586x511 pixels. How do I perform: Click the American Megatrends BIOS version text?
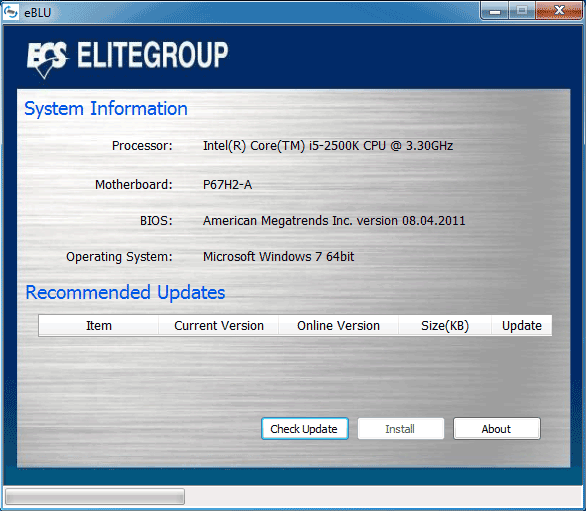pyautogui.click(x=334, y=221)
